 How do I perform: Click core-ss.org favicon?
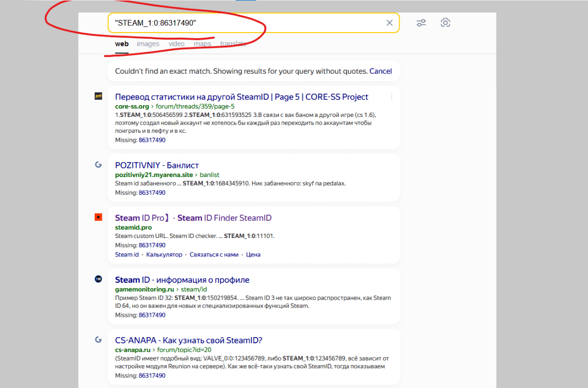(98, 96)
